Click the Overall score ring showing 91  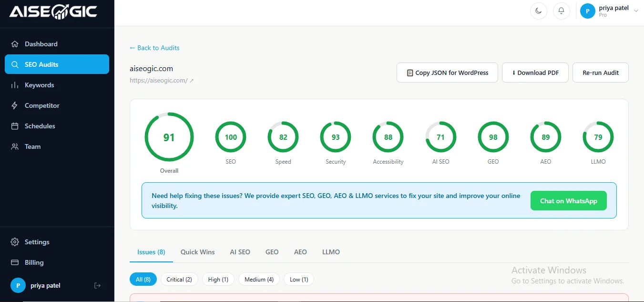pos(169,137)
